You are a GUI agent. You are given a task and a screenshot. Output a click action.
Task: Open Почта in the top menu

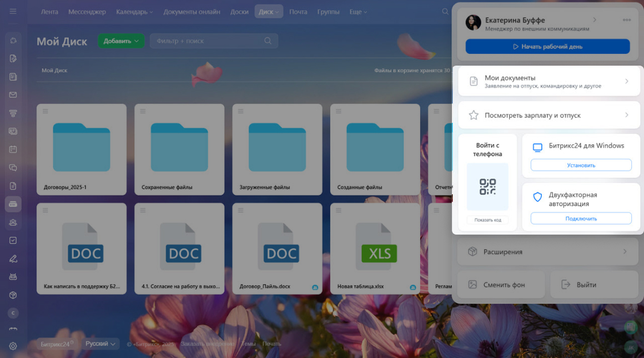pyautogui.click(x=298, y=12)
